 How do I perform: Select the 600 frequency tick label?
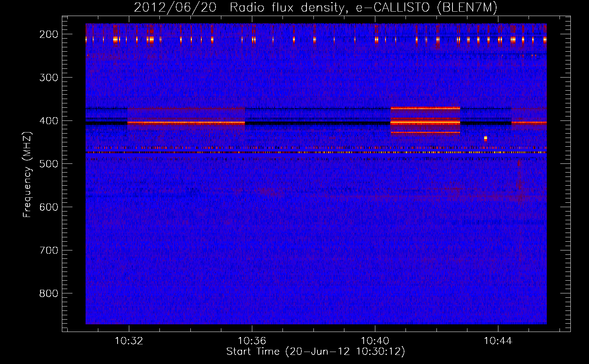[49, 207]
